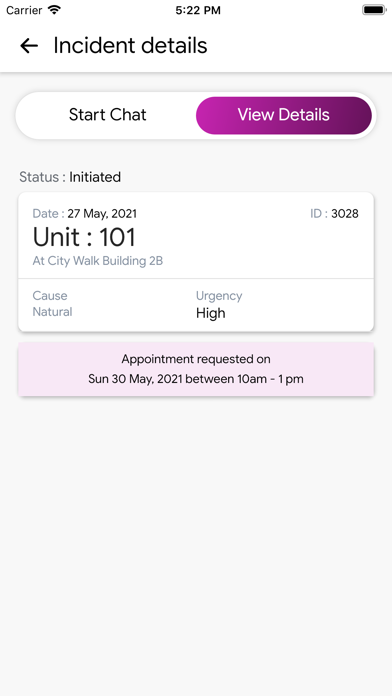Screen dimensions: 392x696
Task: Tap the date 27 May, 2021
Action: pos(102,214)
